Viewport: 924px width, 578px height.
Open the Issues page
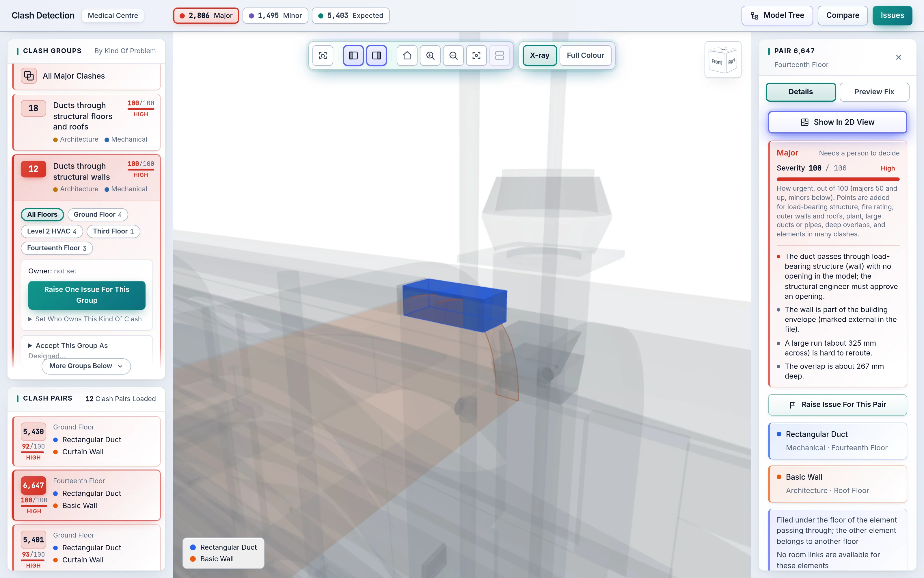pos(892,16)
